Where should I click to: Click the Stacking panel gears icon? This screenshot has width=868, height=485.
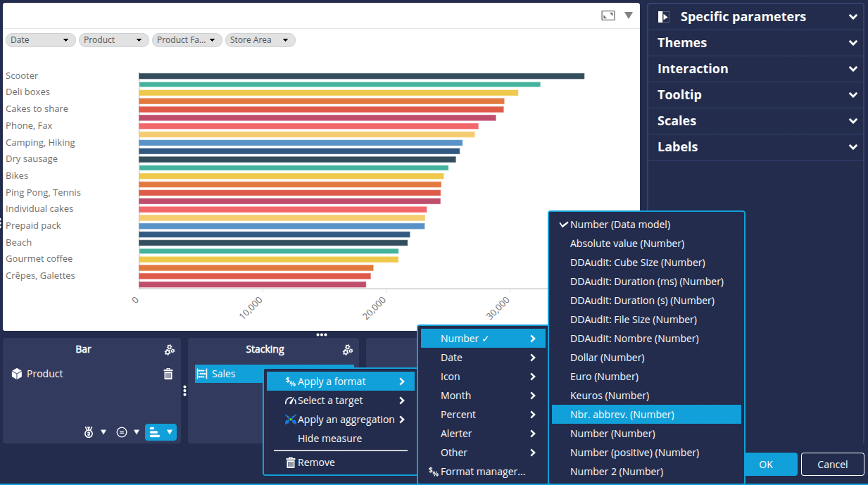point(347,350)
